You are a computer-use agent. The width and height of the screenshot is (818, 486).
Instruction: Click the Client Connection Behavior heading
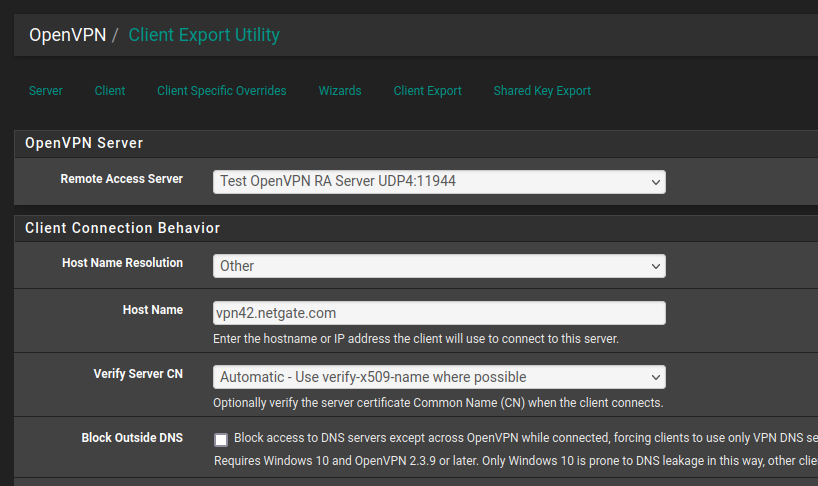tap(123, 228)
